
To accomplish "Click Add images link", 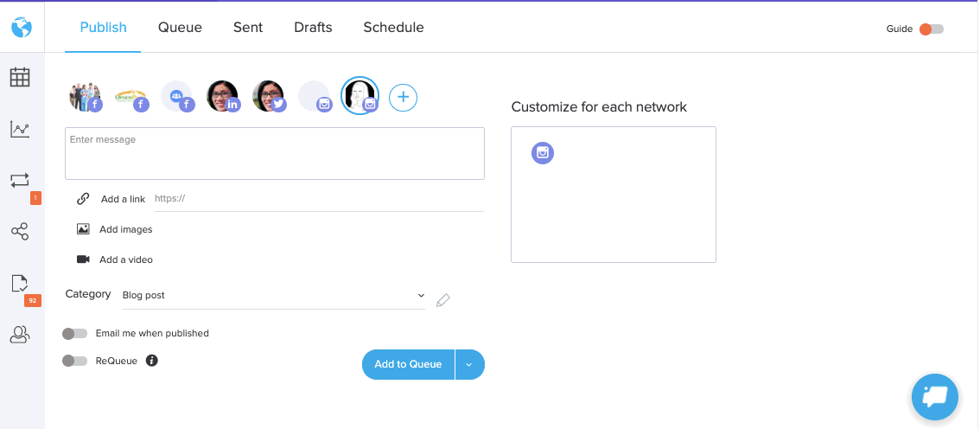I will pyautogui.click(x=125, y=230).
